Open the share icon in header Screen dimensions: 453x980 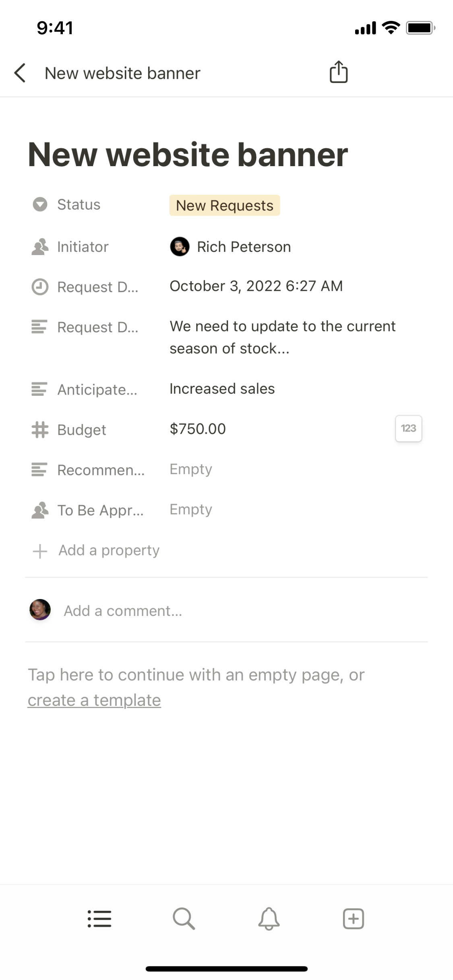pyautogui.click(x=338, y=72)
